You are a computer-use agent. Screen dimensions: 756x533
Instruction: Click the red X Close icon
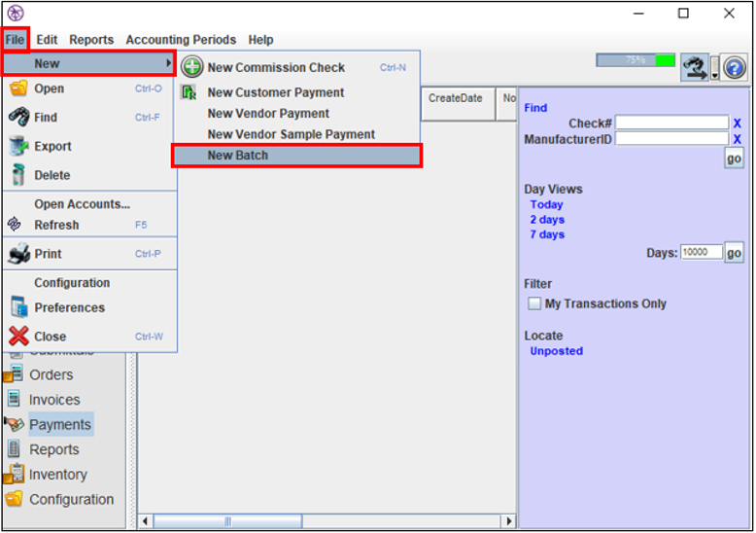point(18,336)
